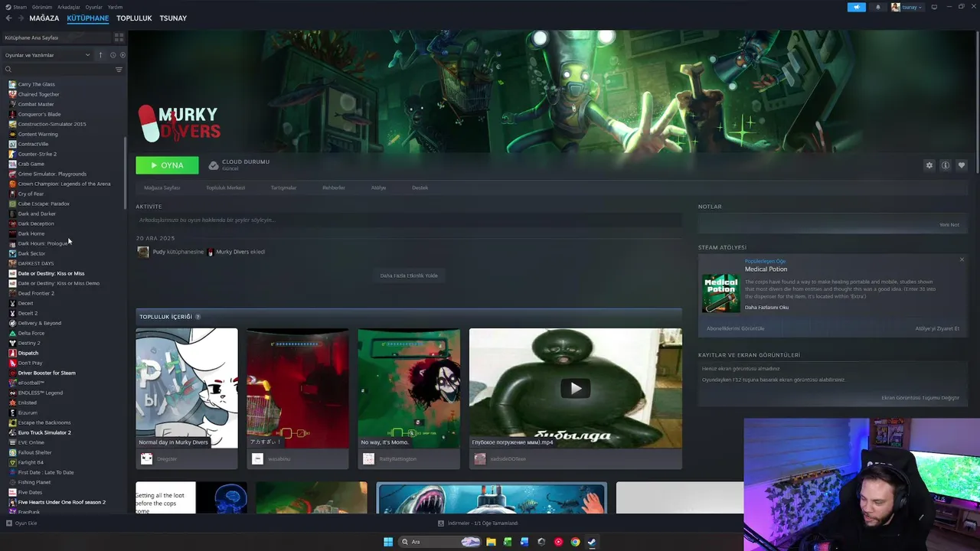Click Ekran Görüntüsü Tuşumu Değiştir link
Viewport: 980px width, 551px height.
[920, 398]
